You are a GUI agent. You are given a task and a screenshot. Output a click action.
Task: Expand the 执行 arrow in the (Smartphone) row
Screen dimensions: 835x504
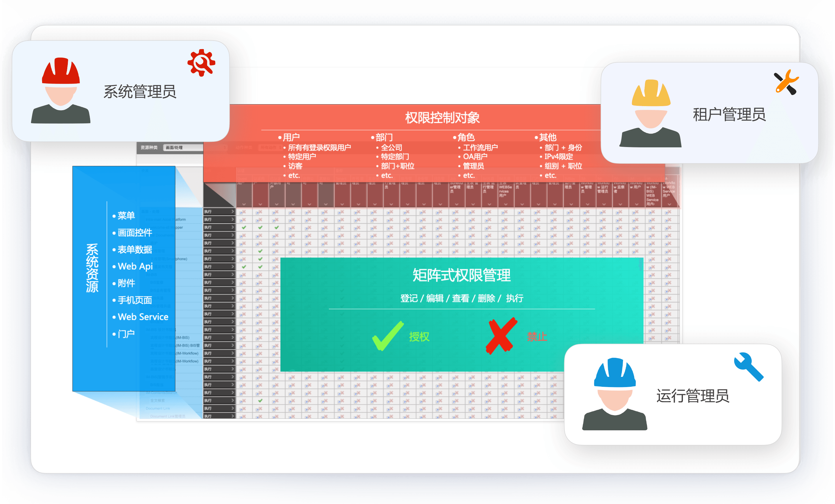[233, 258]
